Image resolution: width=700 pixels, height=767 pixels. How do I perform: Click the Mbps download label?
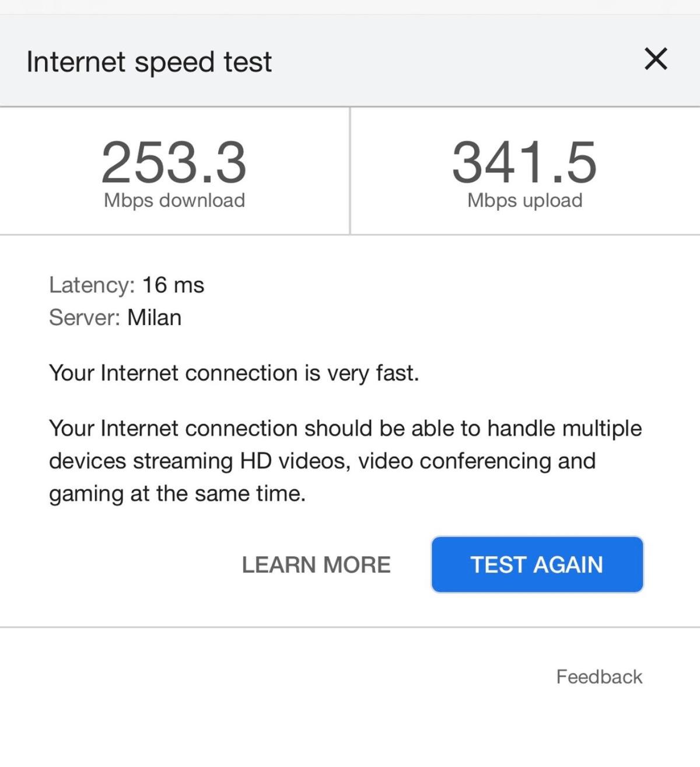point(174,200)
